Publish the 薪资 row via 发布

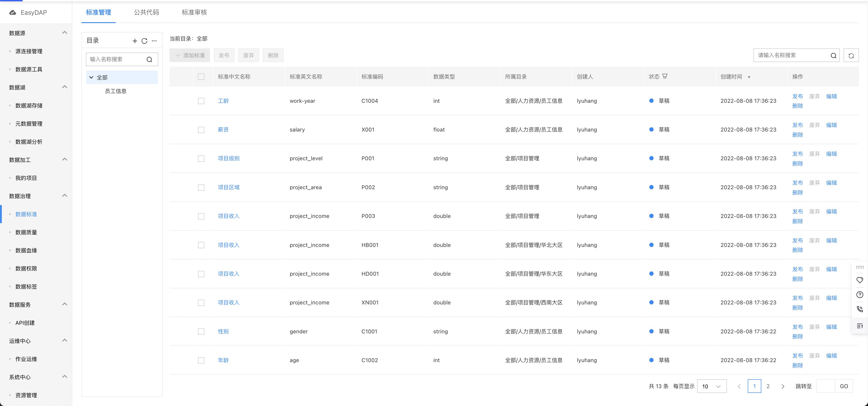[x=797, y=125]
